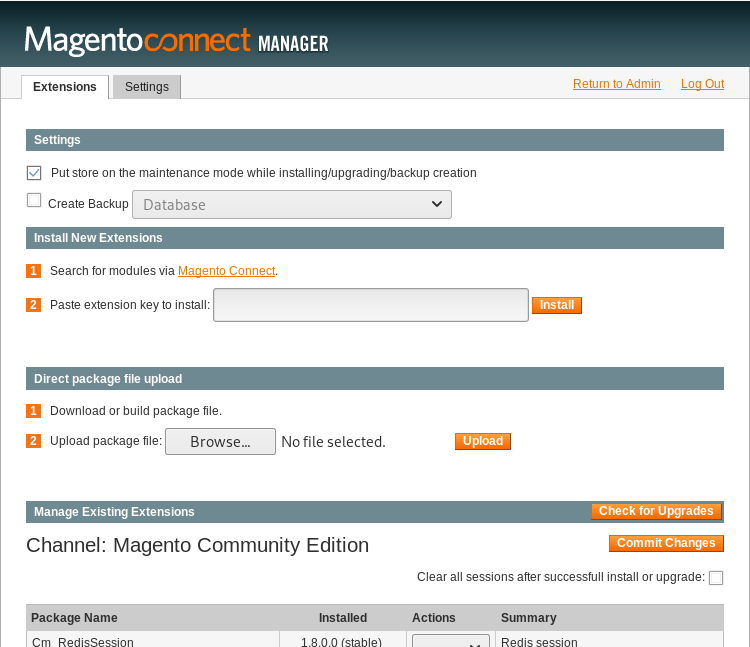Click the Redis session summary text
This screenshot has width=750, height=647.
(539, 641)
